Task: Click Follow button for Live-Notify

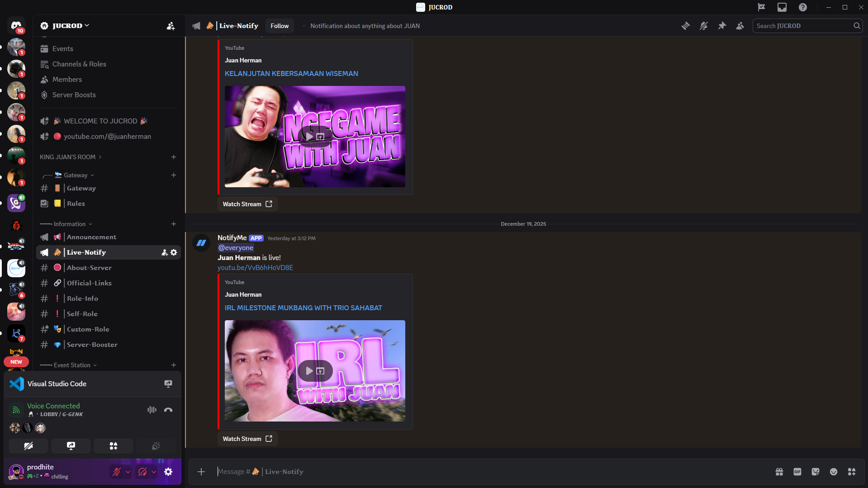Action: pos(280,26)
